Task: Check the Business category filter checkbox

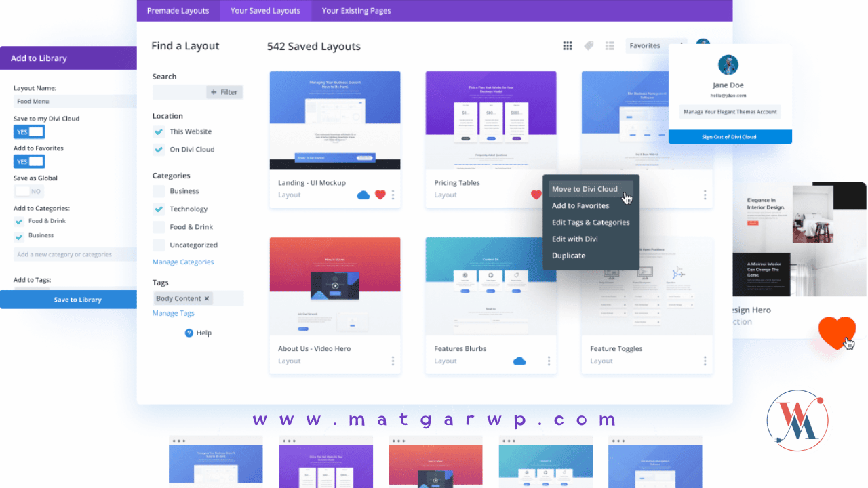Action: [159, 191]
